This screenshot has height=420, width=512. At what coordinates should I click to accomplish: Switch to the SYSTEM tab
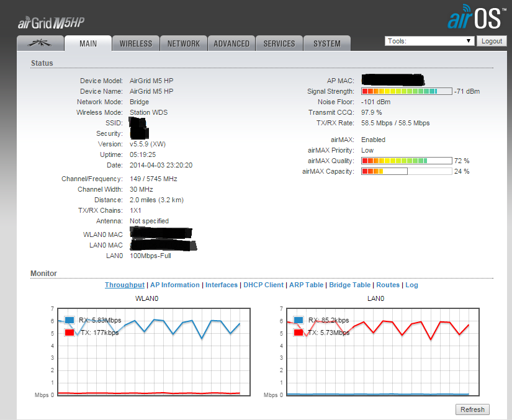coord(327,43)
